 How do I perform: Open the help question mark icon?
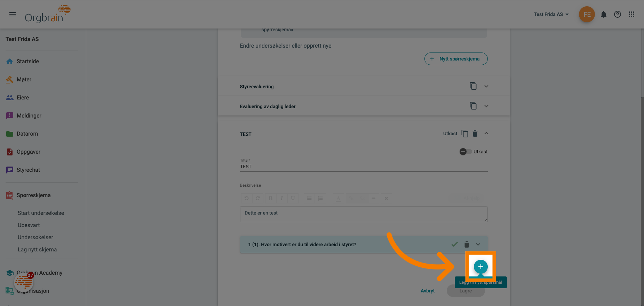point(618,14)
